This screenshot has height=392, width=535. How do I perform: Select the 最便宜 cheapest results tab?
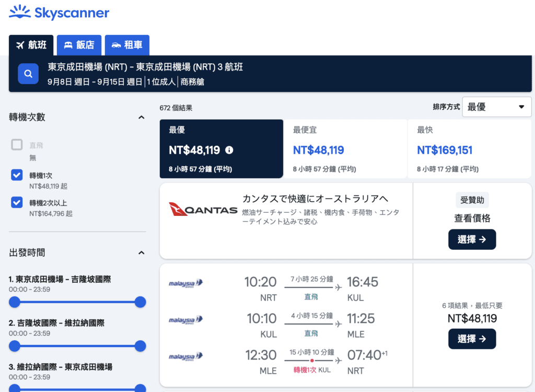345,148
